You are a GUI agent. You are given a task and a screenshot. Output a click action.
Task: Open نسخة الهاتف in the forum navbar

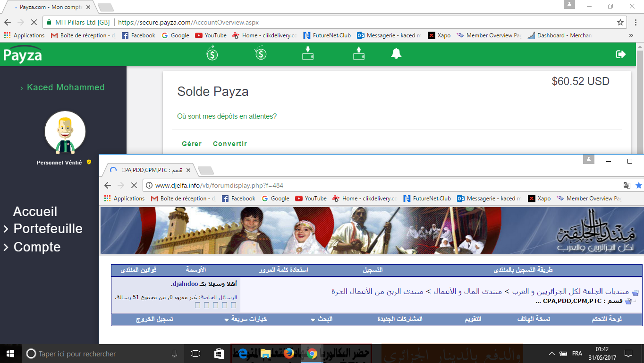(534, 319)
